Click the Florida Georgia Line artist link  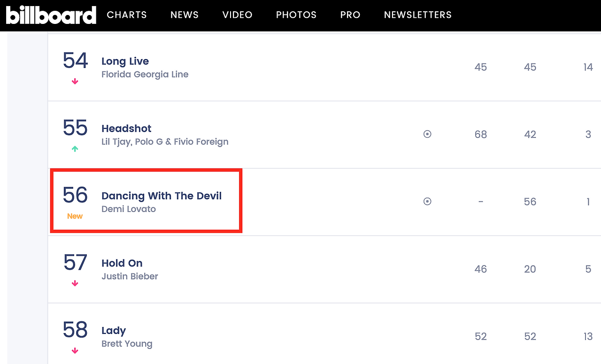(x=145, y=74)
